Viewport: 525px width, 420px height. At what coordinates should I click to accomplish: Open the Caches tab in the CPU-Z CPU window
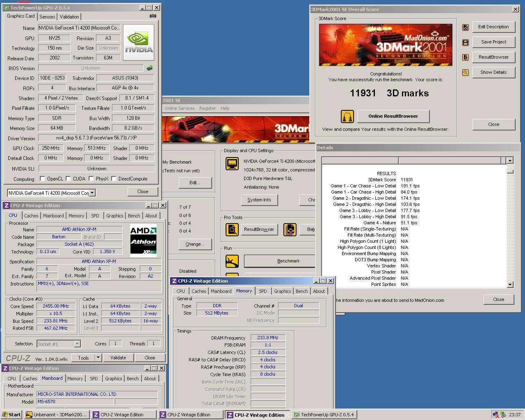pyautogui.click(x=31, y=216)
